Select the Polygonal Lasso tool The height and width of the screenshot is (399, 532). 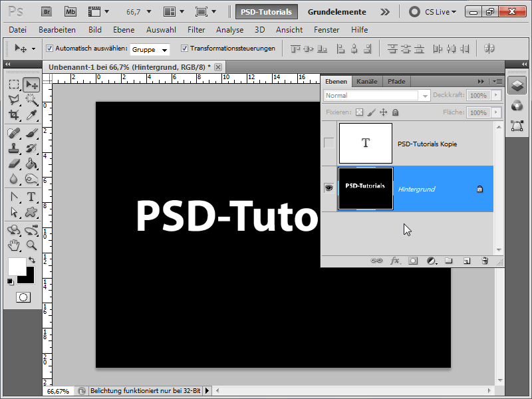click(13, 100)
